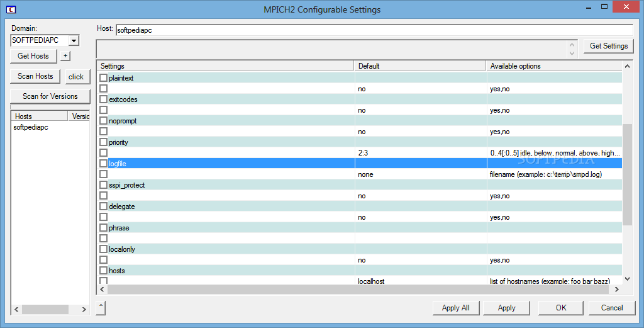Click the Settings column header
The image size is (644, 328).
tap(226, 65)
